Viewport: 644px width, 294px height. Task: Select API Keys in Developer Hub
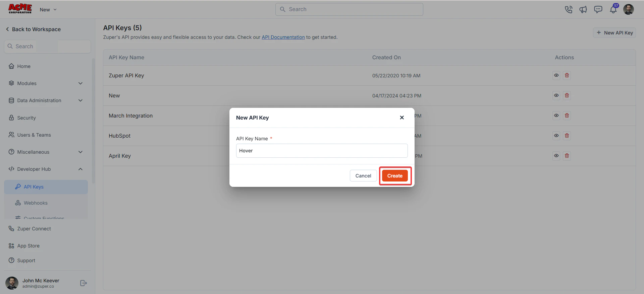[x=46, y=187]
